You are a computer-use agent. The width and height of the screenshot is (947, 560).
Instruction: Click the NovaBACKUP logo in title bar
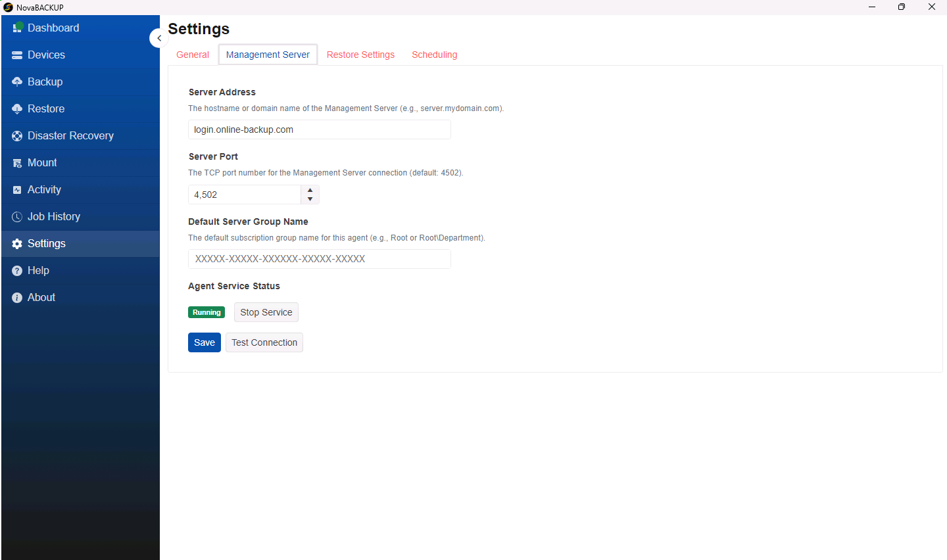tap(8, 7)
